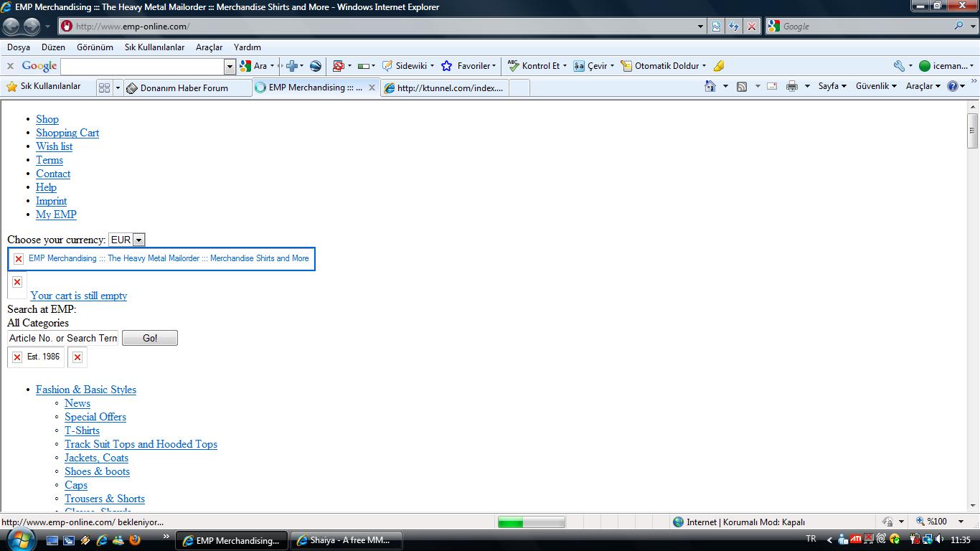Image resolution: width=980 pixels, height=551 pixels.
Task: Click the Special Offers link
Action: [95, 417]
